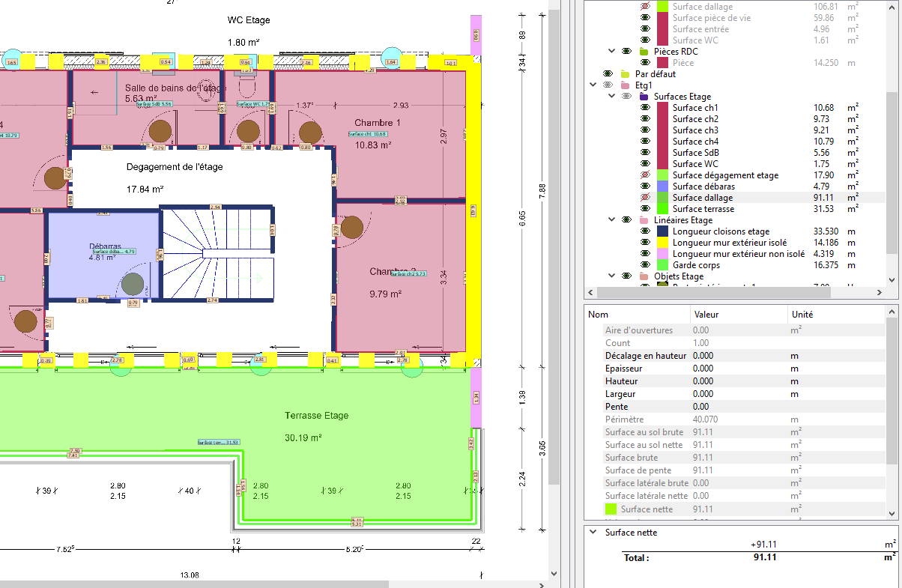Click the Surfaces Etage purple folder icon
The image size is (902, 588).
(x=644, y=97)
